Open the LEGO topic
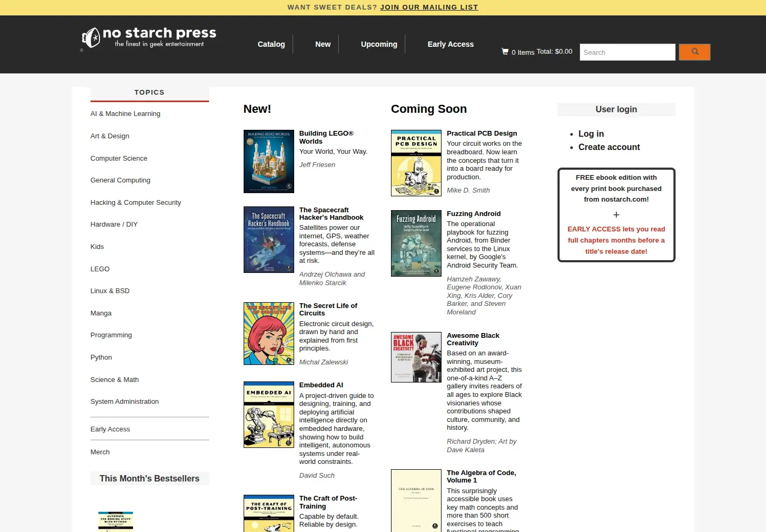 tap(100, 269)
